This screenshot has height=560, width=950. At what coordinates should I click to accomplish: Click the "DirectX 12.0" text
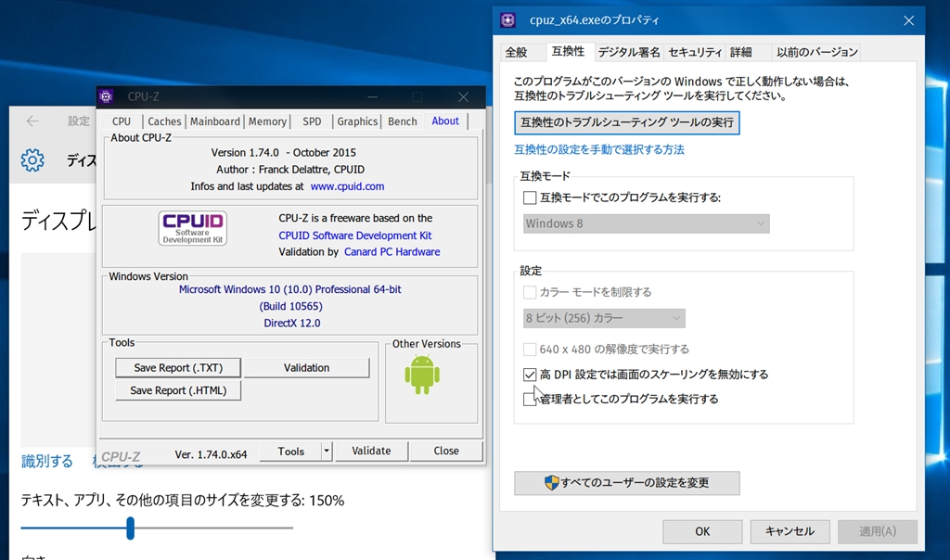click(292, 324)
